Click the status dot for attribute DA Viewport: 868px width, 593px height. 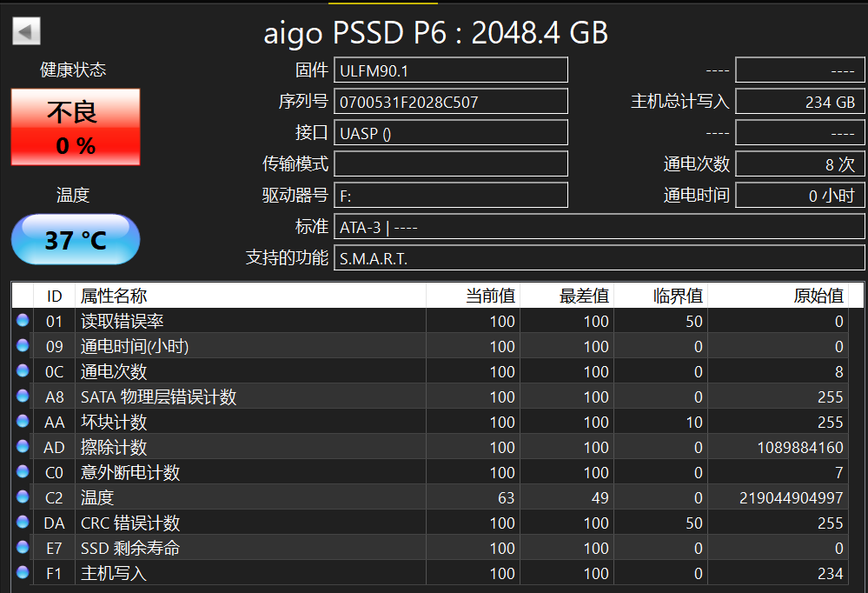click(23, 522)
